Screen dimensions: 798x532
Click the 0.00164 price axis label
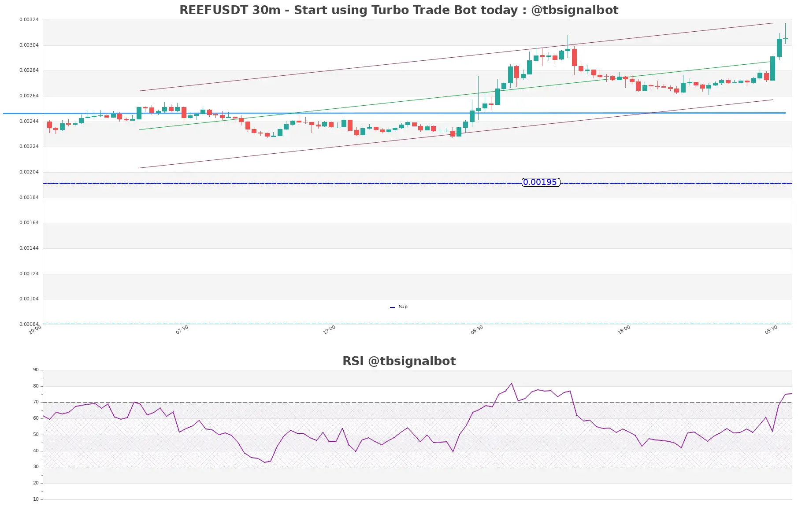29,223
